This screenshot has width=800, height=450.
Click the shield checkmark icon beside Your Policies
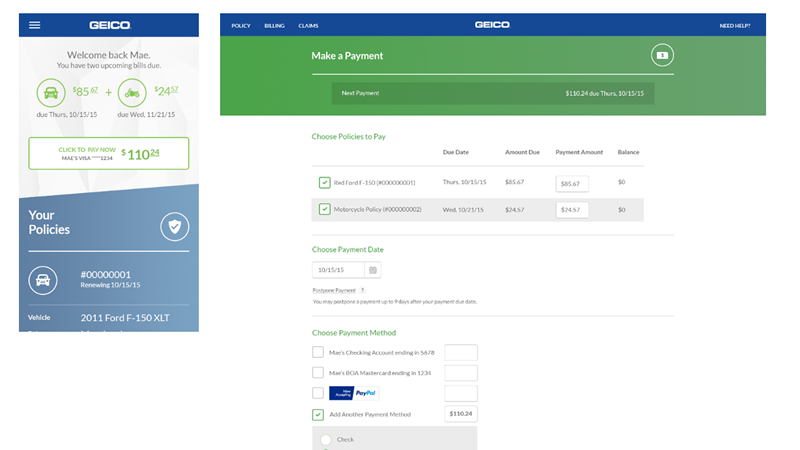tap(175, 227)
